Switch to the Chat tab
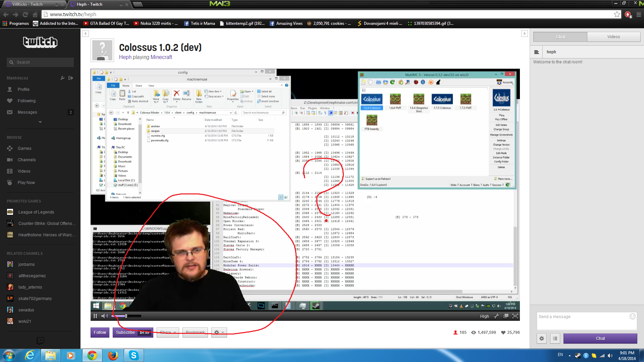This screenshot has width=644, height=362. (x=560, y=37)
